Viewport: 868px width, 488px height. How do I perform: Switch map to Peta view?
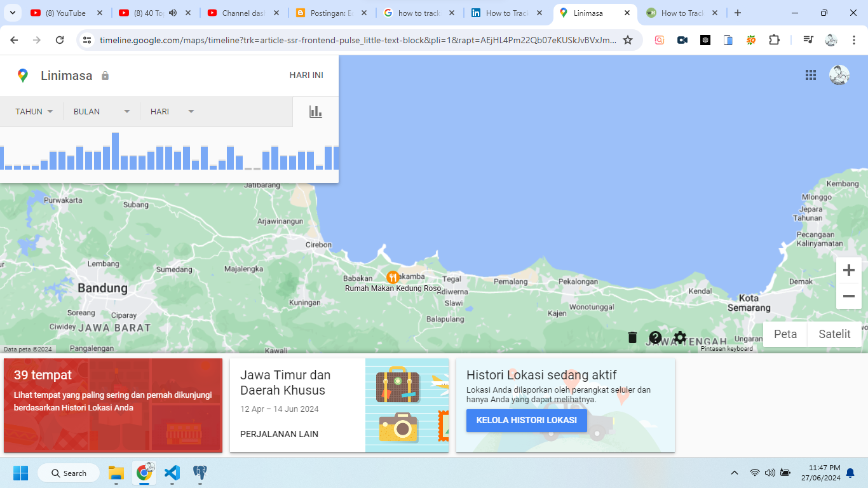pyautogui.click(x=785, y=334)
